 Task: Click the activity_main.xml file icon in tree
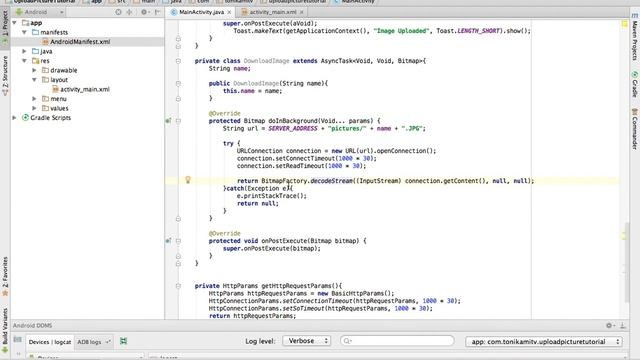(x=55, y=89)
